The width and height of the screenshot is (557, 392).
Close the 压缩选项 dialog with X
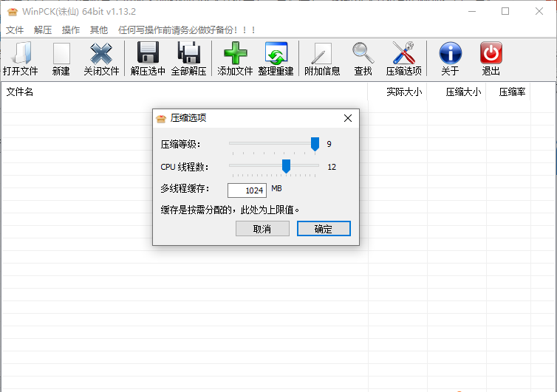pyautogui.click(x=348, y=118)
